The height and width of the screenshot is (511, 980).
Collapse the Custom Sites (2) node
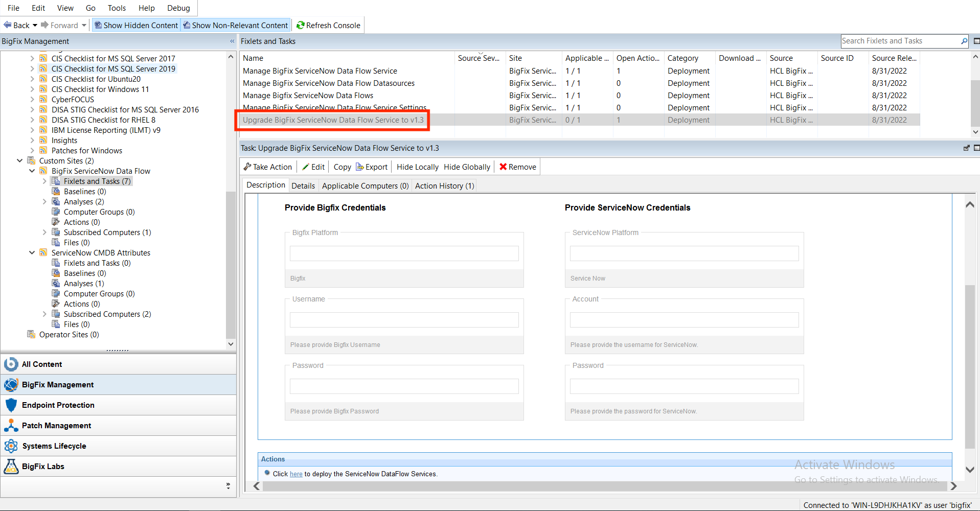click(20, 161)
